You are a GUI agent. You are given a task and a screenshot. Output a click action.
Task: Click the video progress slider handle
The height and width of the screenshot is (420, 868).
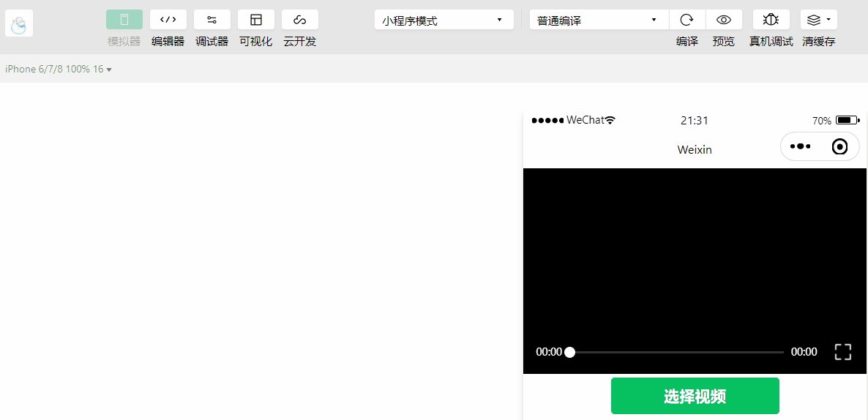[569, 352]
